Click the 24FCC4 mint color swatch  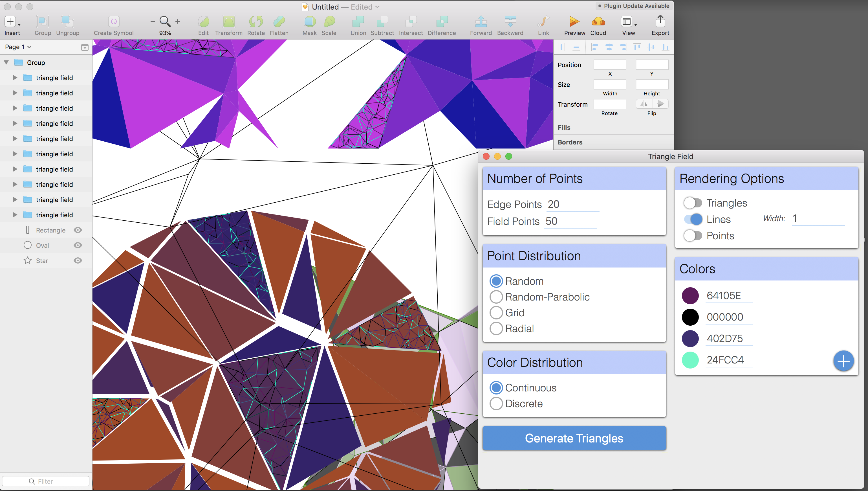click(690, 360)
